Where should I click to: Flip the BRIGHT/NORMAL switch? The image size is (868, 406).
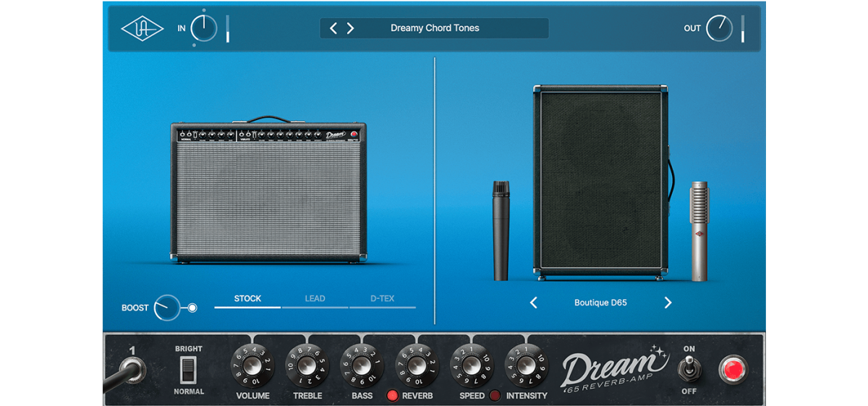click(x=188, y=371)
